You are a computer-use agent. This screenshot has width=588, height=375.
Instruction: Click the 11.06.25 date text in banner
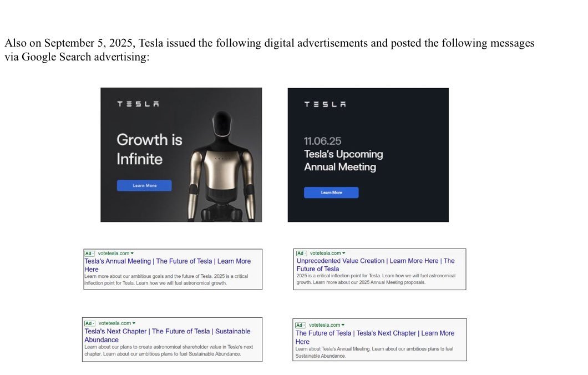tap(322, 141)
